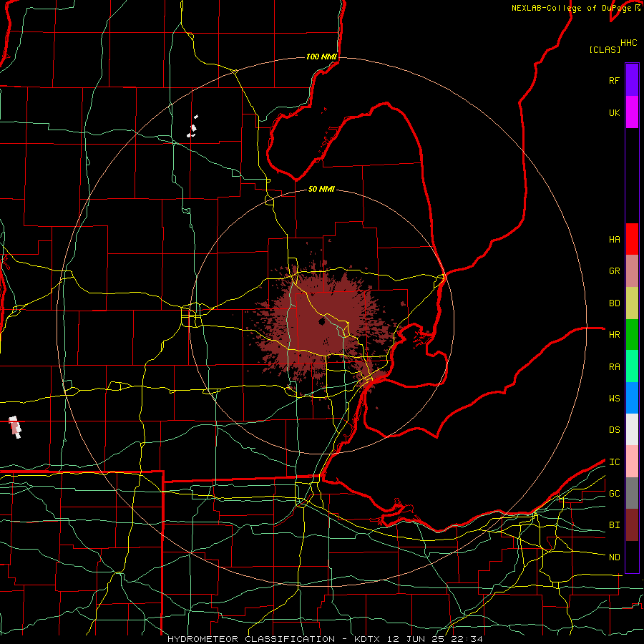Click the BD legend label
Viewport: 644px width, 644px height.
click(614, 303)
